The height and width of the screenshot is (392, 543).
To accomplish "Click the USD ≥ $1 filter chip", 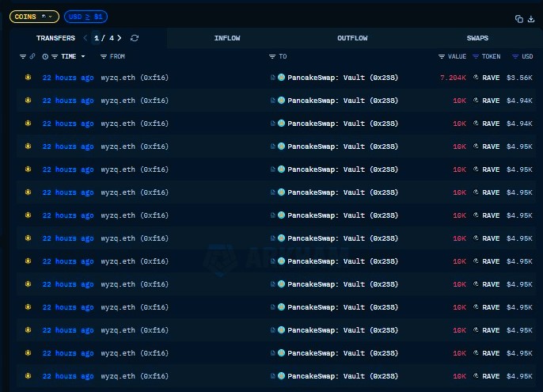I will [x=85, y=17].
